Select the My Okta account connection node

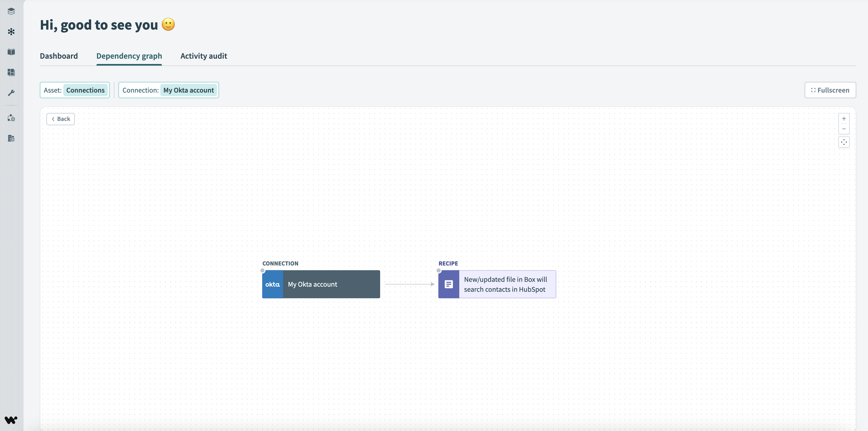321,284
